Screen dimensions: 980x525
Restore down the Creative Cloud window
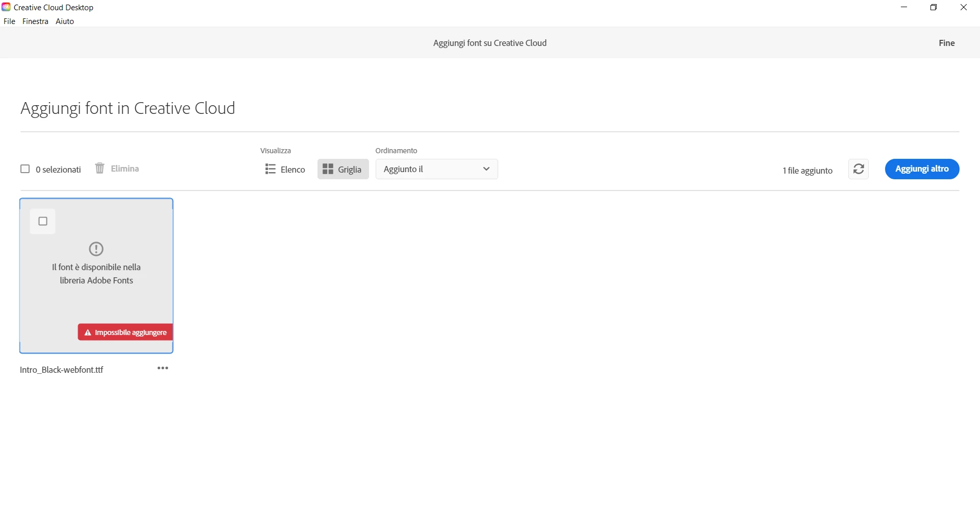coord(934,7)
